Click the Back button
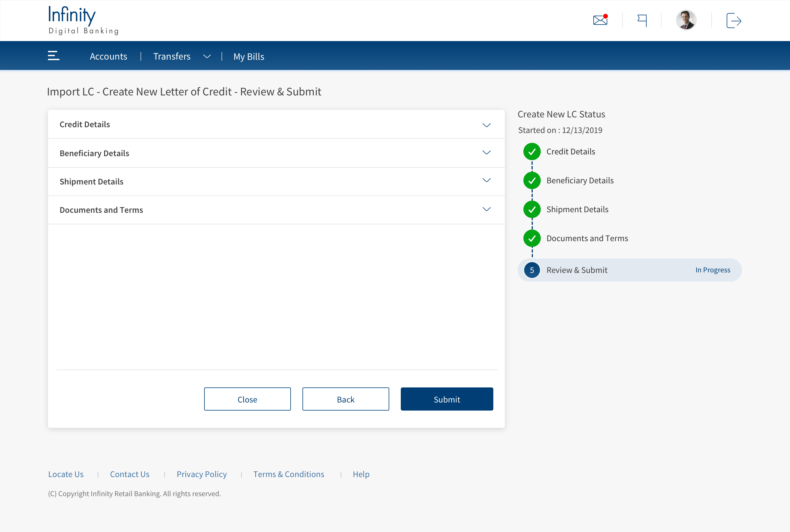 (346, 399)
